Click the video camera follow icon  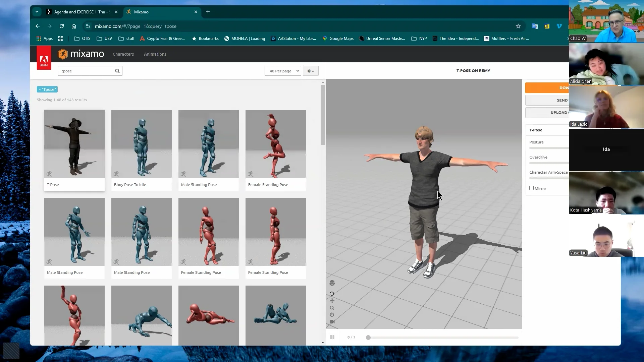332,322
